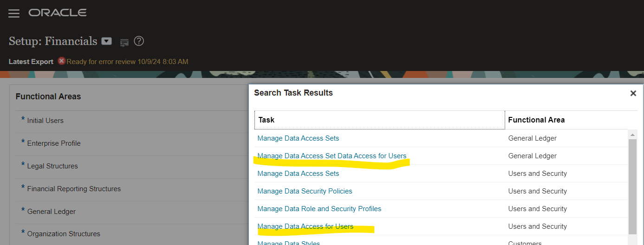This screenshot has height=245, width=644.
Task: Click the Functional Area column header
Action: coord(536,120)
